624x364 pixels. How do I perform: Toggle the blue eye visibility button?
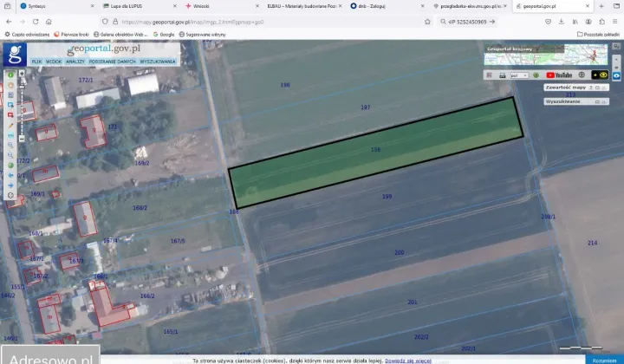point(616,75)
